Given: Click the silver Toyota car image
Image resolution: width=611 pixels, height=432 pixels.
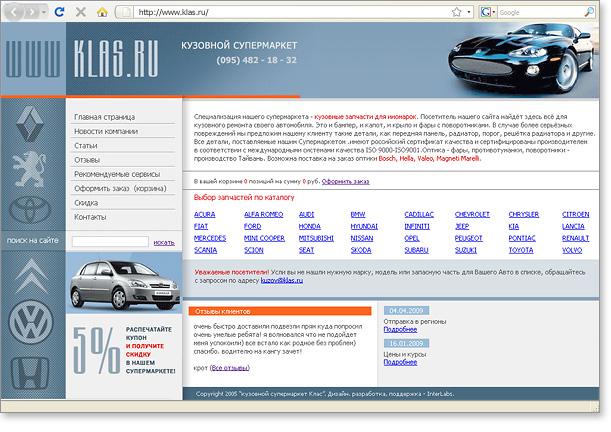Looking at the screenshot, I should pos(124,283).
